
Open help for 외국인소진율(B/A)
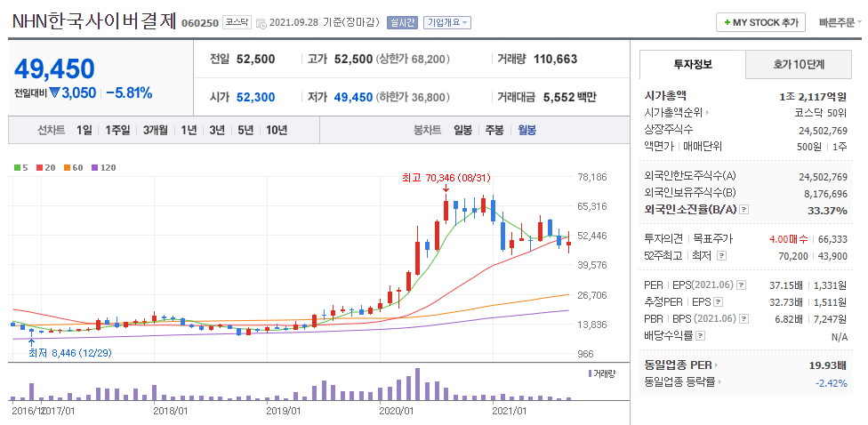[x=744, y=210]
